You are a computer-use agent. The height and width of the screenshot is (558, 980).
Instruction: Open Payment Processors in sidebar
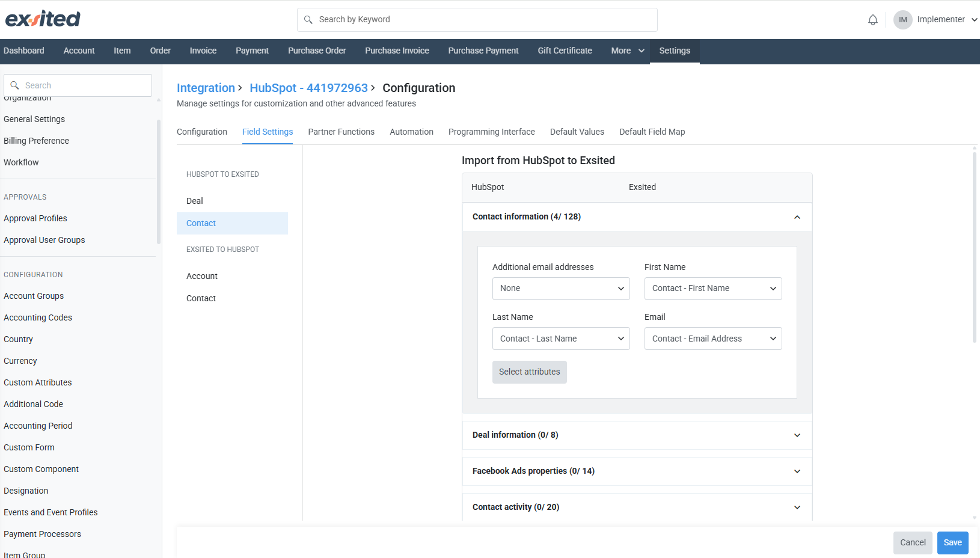42,534
